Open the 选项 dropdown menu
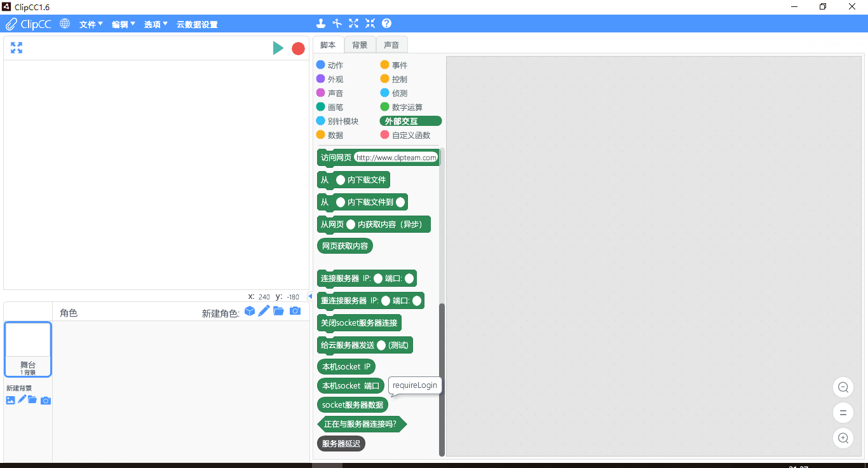 tap(156, 24)
